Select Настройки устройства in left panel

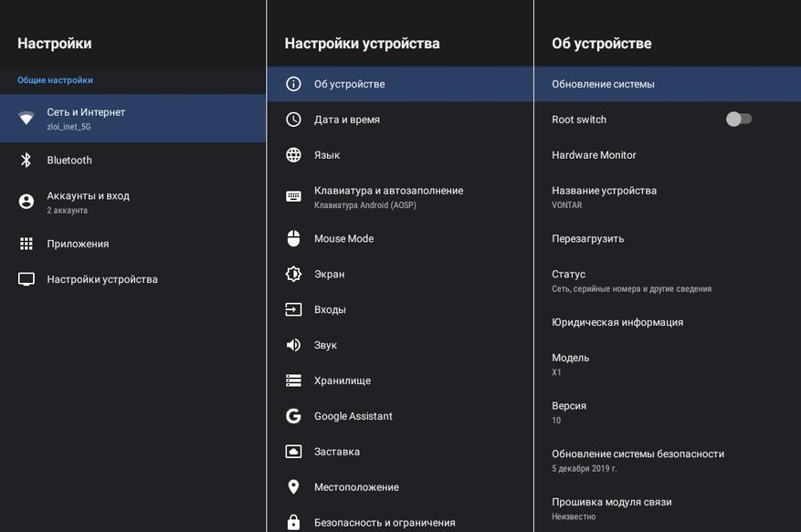pyautogui.click(x=102, y=279)
